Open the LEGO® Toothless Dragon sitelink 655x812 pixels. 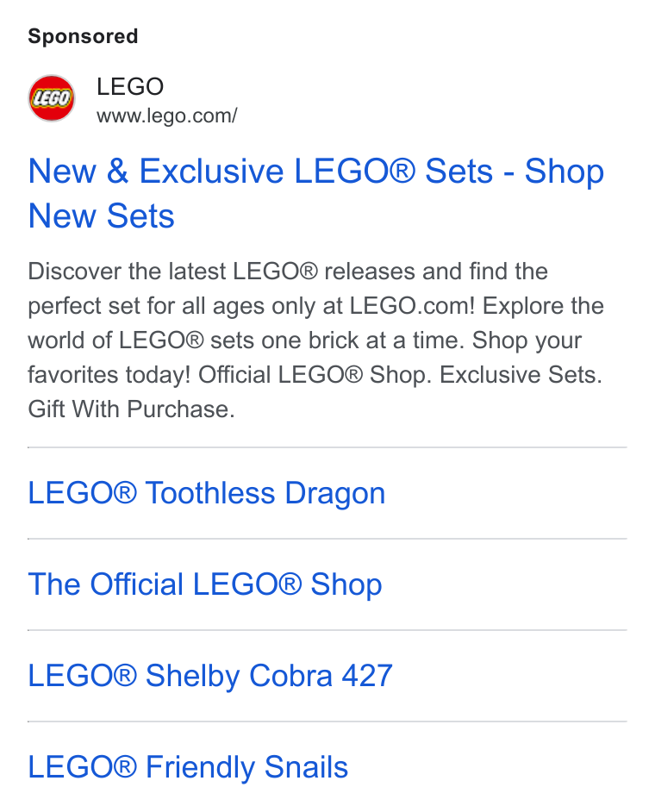tap(207, 493)
